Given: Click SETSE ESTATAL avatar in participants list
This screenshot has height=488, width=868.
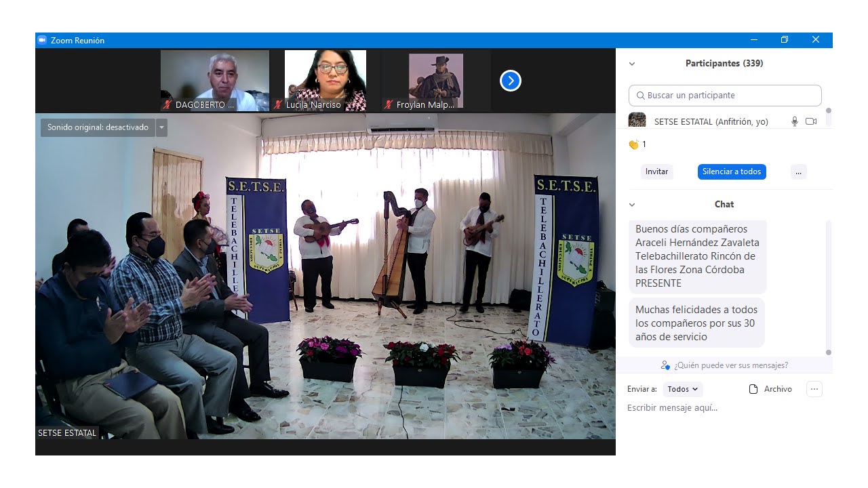Looking at the screenshot, I should tap(637, 121).
